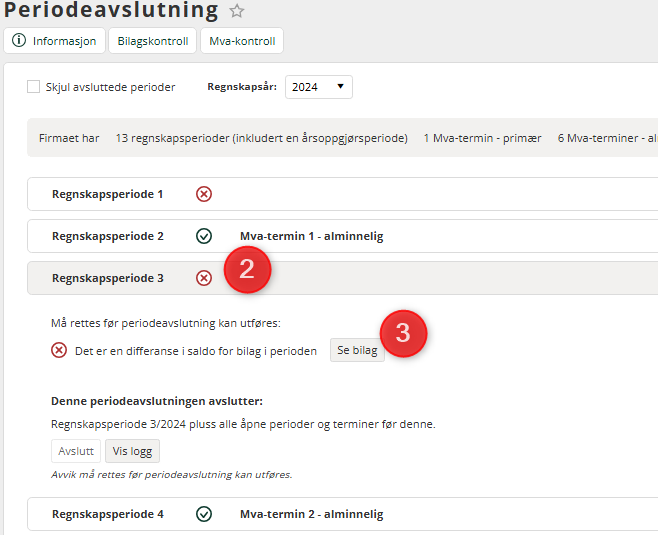Mark Periodeavslutning as favorite with star icon
This screenshot has width=658, height=535.
(237, 11)
